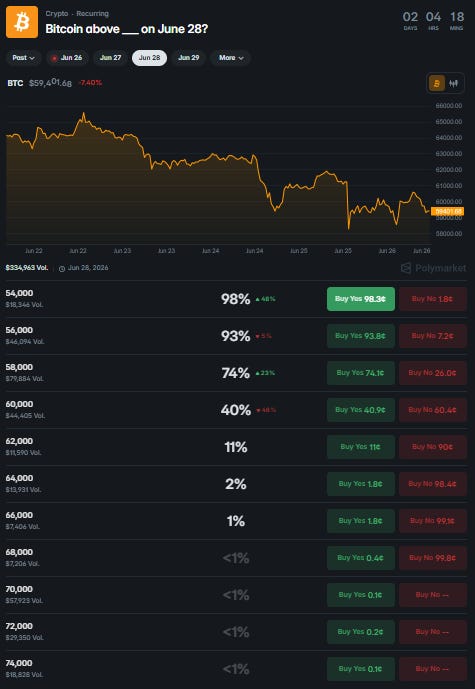Expand the More dates dropdown

230,58
